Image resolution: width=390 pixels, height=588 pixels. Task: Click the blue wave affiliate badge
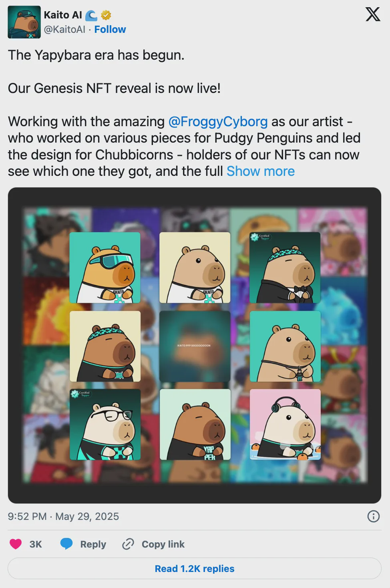pyautogui.click(x=91, y=15)
